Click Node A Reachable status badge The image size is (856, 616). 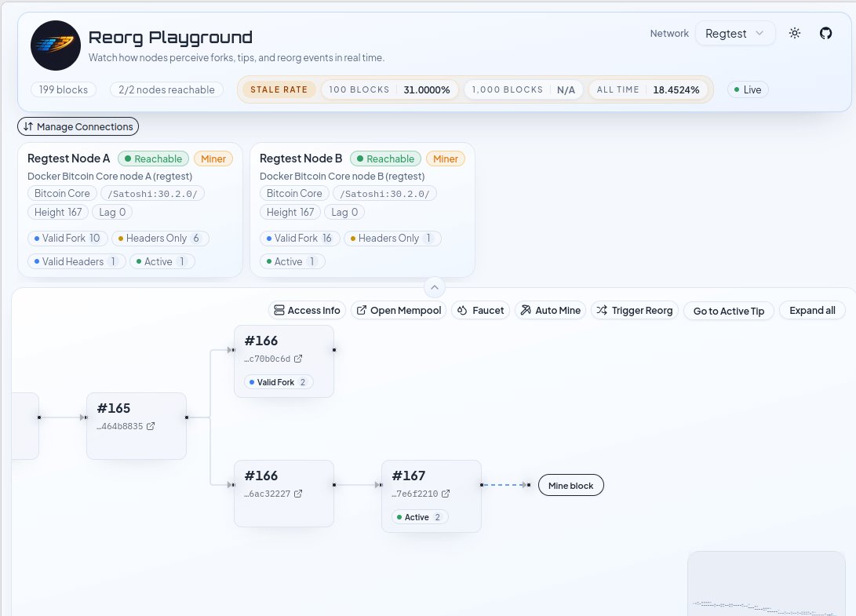tap(154, 159)
